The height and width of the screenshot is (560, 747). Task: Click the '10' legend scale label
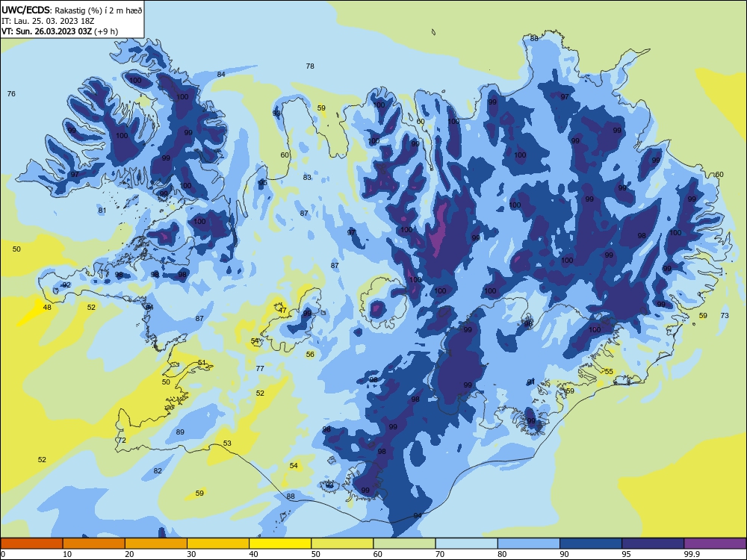pyautogui.click(x=67, y=554)
